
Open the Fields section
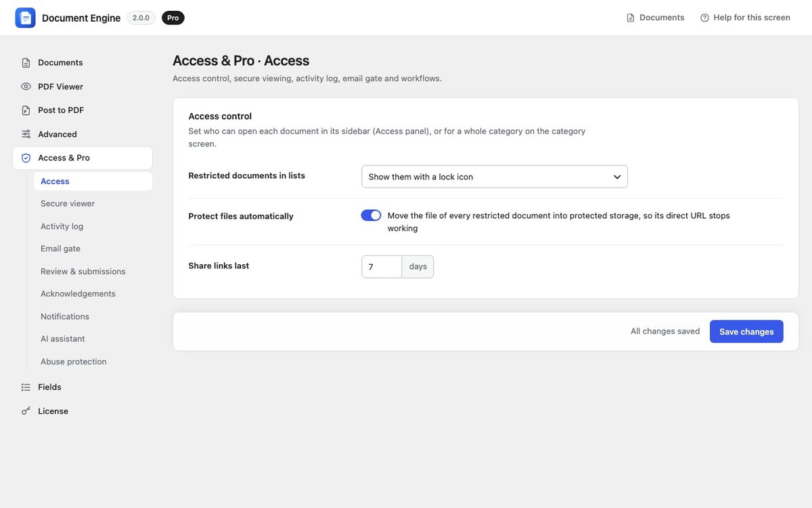tap(83, 387)
